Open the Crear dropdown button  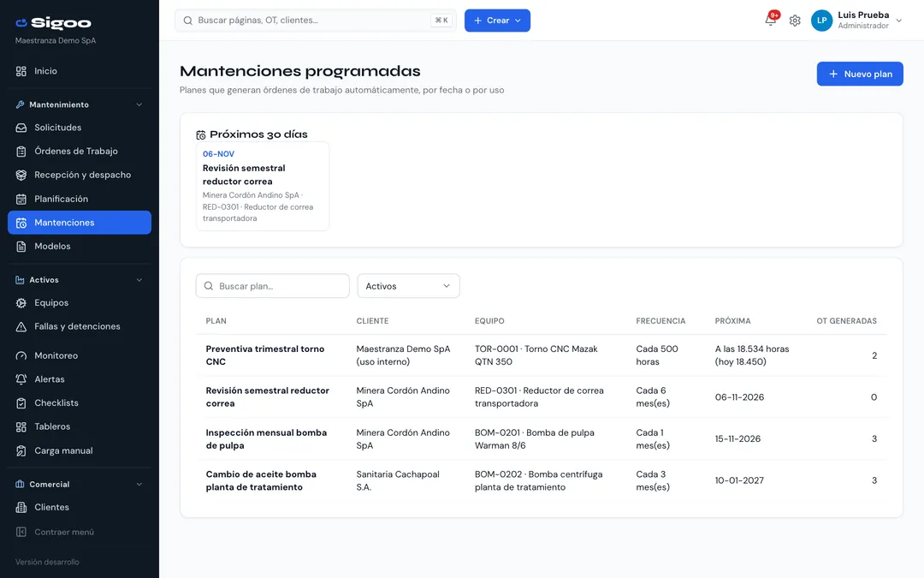497,21
